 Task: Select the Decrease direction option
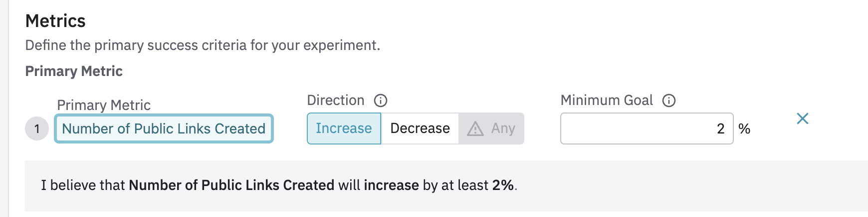pos(420,128)
